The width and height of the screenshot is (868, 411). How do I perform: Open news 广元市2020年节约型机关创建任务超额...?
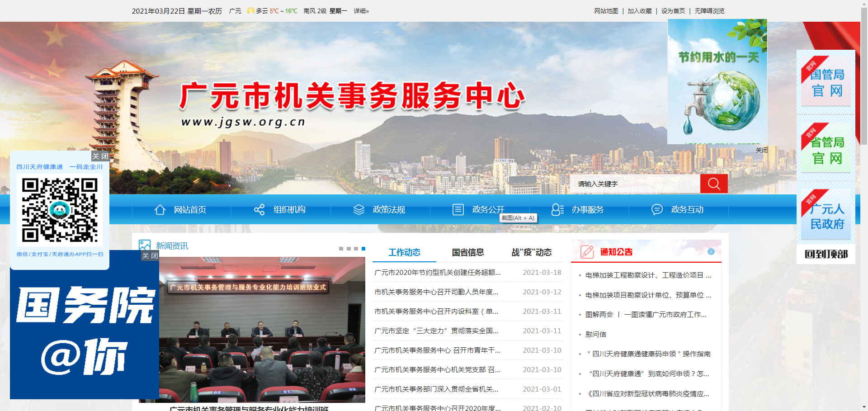click(x=438, y=272)
